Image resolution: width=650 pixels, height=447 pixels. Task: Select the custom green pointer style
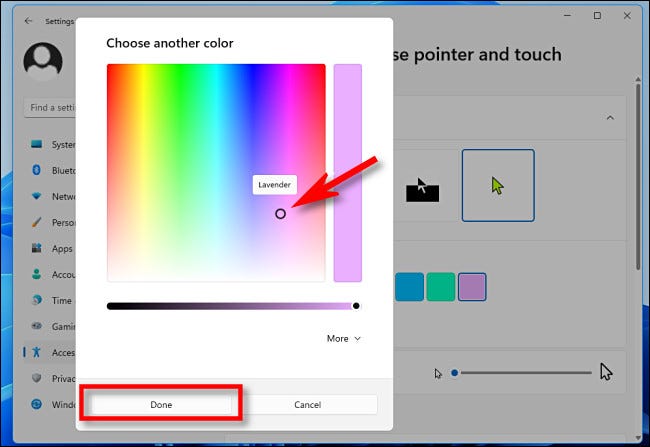click(497, 185)
